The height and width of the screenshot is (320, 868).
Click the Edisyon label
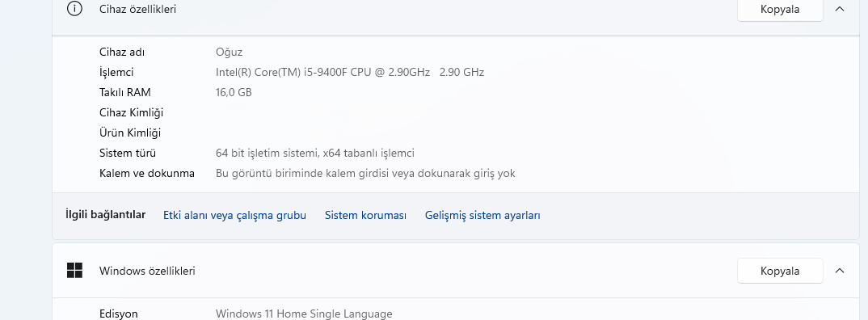[x=119, y=314]
